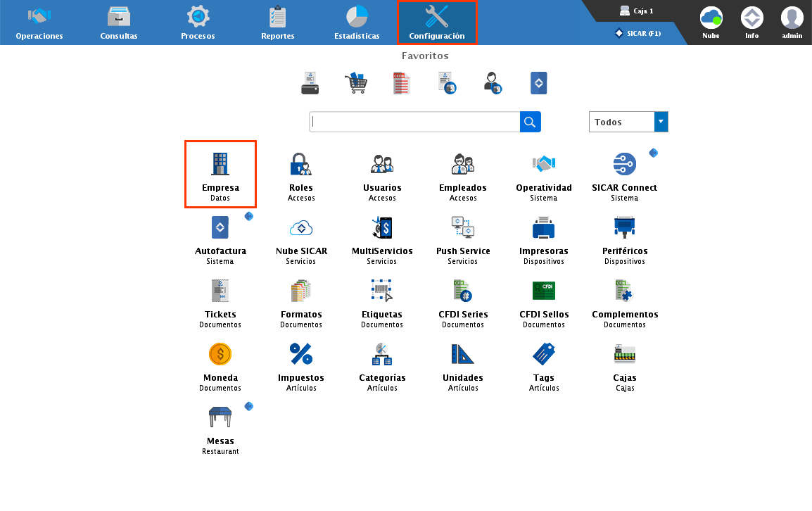Viewport: 812px width, 511px height.
Task: Go to the Reportes tab
Action: (x=277, y=23)
